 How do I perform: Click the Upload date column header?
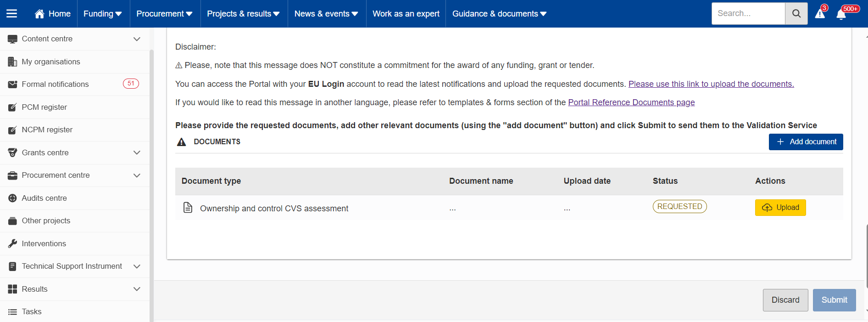587,181
